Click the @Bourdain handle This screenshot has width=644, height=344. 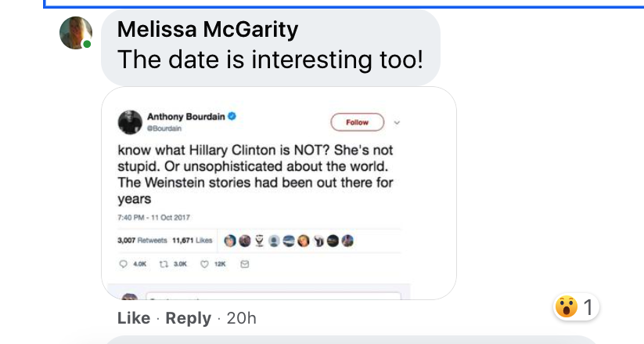[164, 129]
